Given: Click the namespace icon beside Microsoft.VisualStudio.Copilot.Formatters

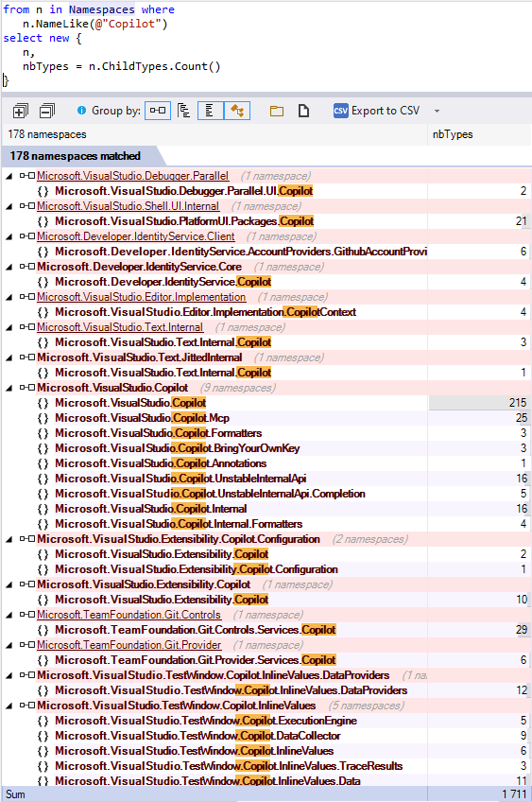Looking at the screenshot, I should [x=43, y=433].
